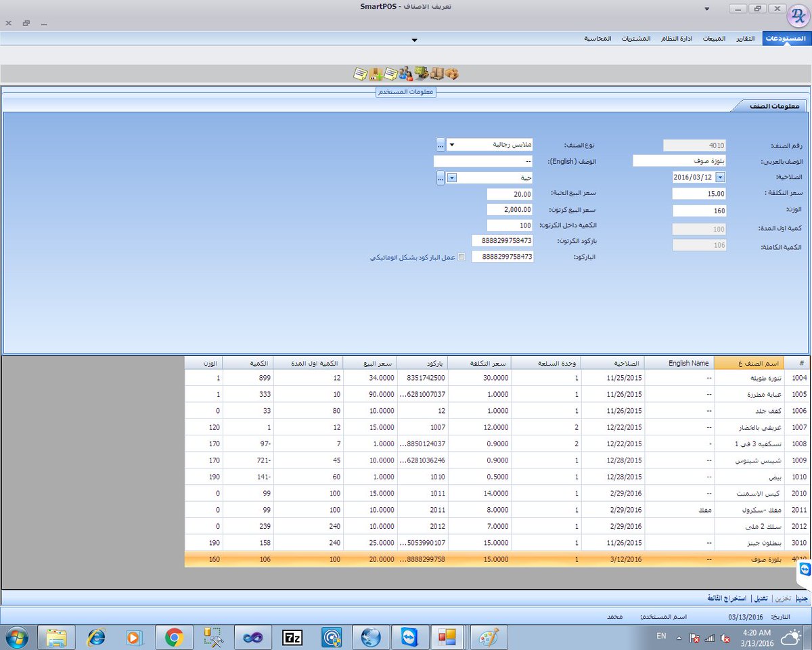
Task: Open Visual Studio infinity taskbar icon
Action: click(x=252, y=637)
